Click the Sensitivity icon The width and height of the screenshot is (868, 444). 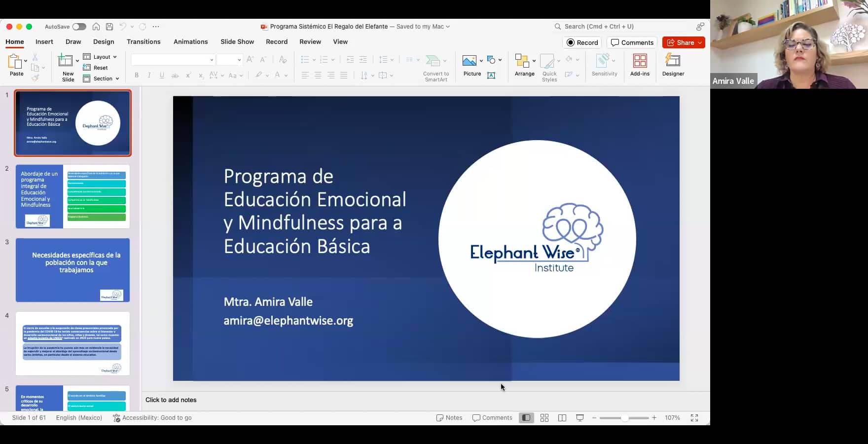(x=604, y=64)
